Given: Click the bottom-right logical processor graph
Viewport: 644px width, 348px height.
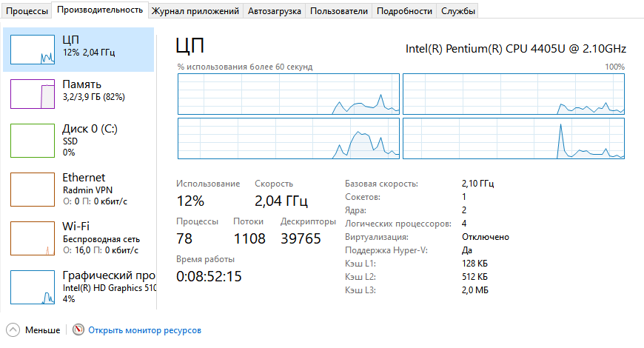Looking at the screenshot, I should (x=514, y=138).
